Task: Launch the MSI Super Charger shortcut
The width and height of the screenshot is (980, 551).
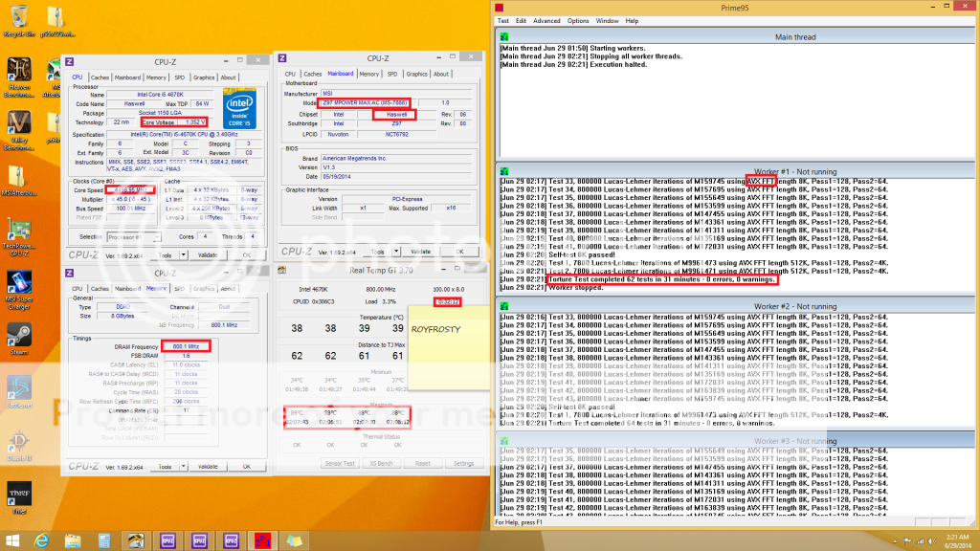Action: coord(19,284)
